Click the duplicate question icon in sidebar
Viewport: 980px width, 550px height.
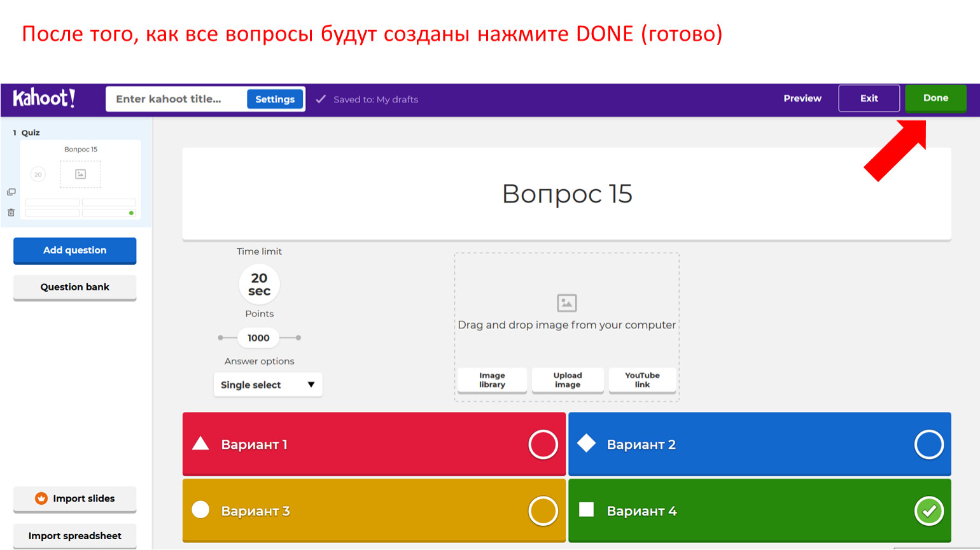click(11, 192)
